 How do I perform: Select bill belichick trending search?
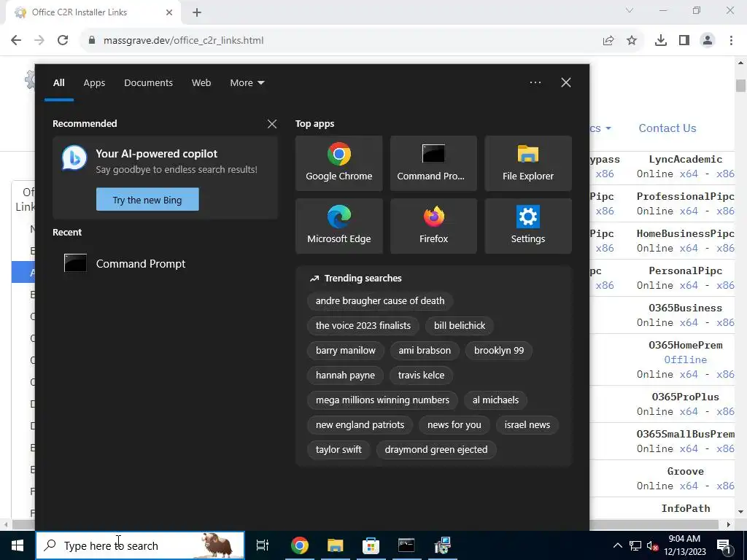[460, 326]
